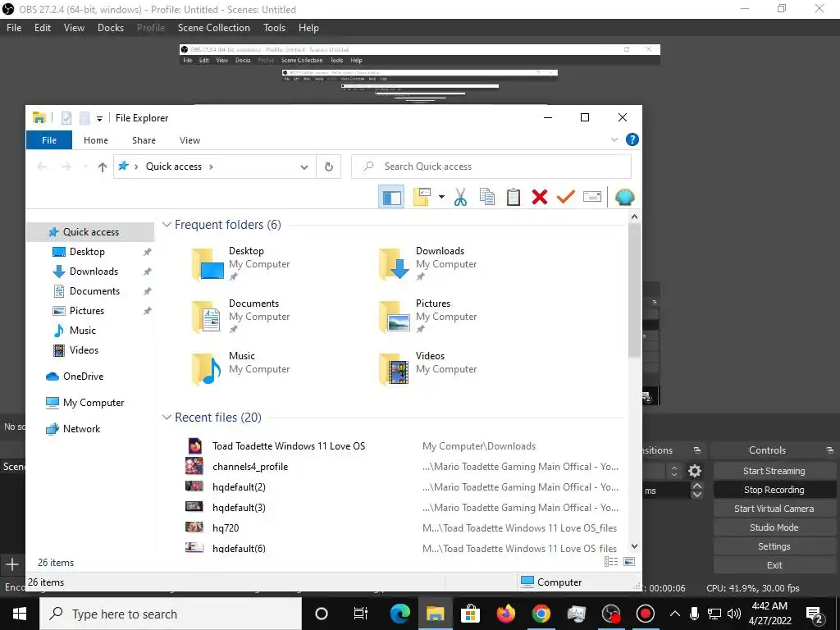Open Firefox from taskbar
The width and height of the screenshot is (840, 630).
point(505,614)
